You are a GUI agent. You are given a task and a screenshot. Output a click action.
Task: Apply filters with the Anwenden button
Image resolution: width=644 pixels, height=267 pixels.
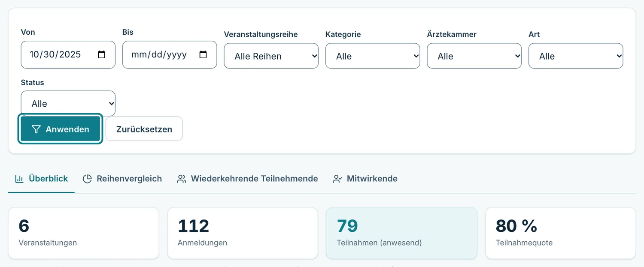click(x=60, y=129)
